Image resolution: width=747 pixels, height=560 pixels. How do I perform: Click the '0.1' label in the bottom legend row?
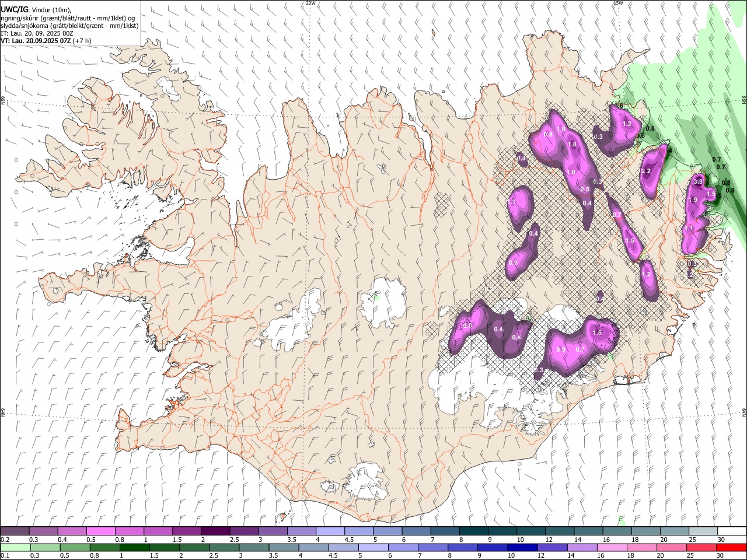point(5,556)
